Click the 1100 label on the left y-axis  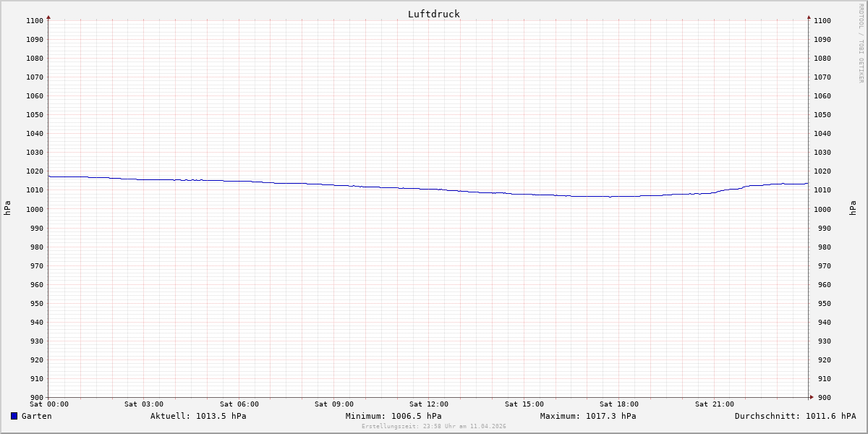tap(34, 21)
